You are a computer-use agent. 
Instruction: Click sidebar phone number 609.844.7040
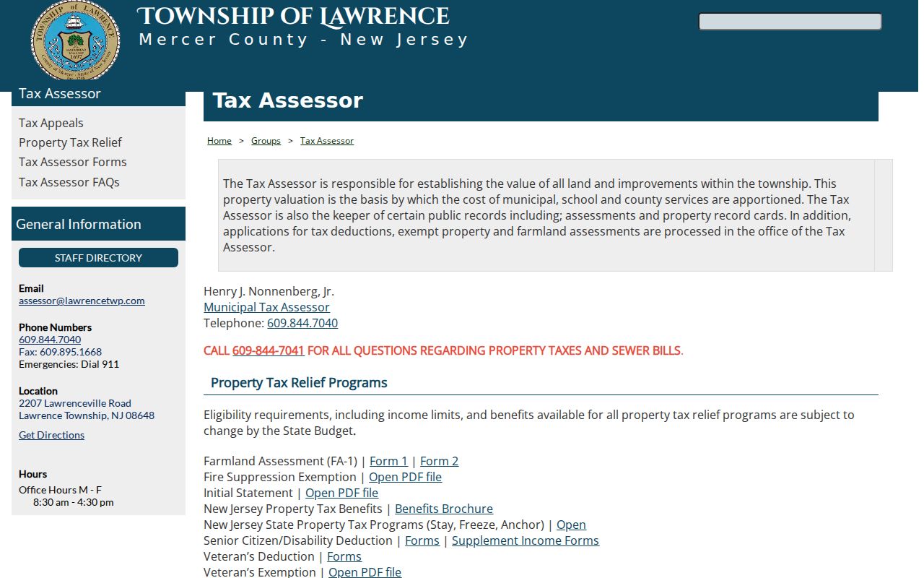tap(50, 340)
